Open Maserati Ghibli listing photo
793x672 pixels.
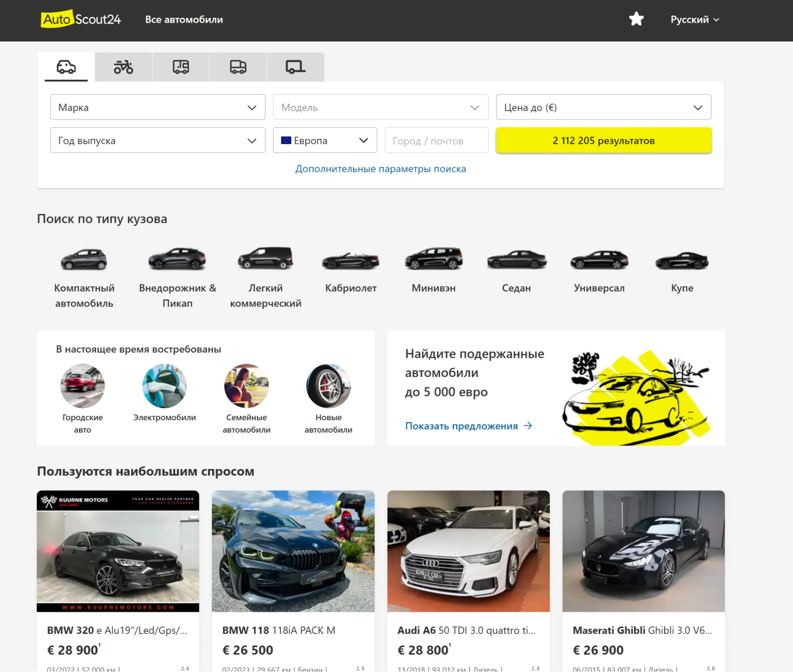(643, 551)
